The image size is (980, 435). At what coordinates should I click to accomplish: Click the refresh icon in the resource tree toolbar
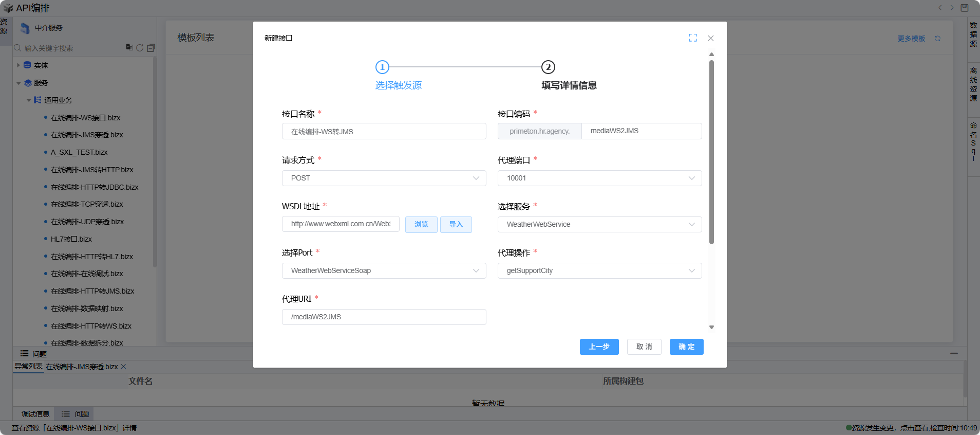tap(140, 48)
